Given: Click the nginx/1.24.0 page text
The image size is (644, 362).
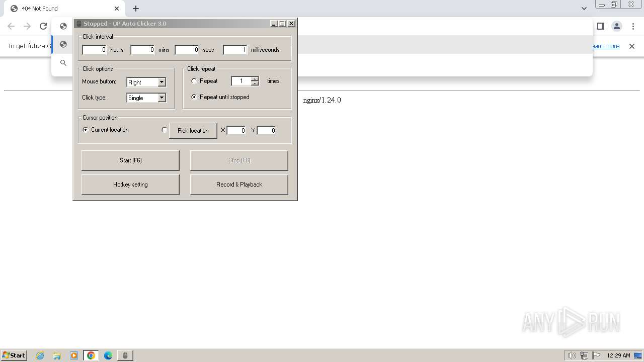Looking at the screenshot, I should pyautogui.click(x=322, y=100).
